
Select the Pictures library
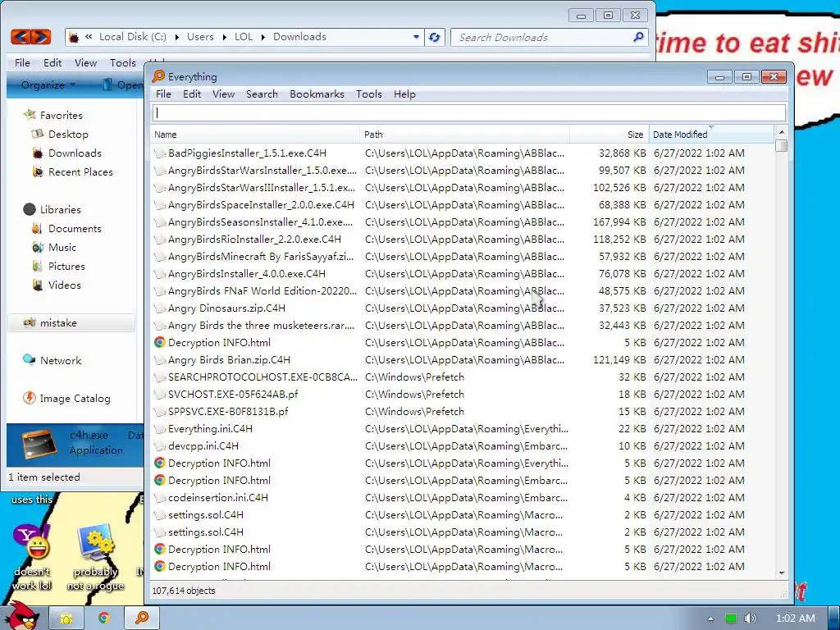[x=66, y=266]
